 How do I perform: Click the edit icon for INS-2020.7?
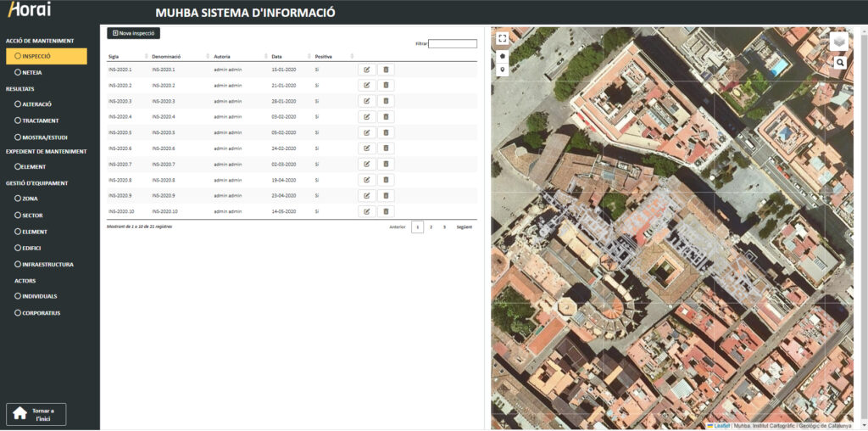click(367, 164)
